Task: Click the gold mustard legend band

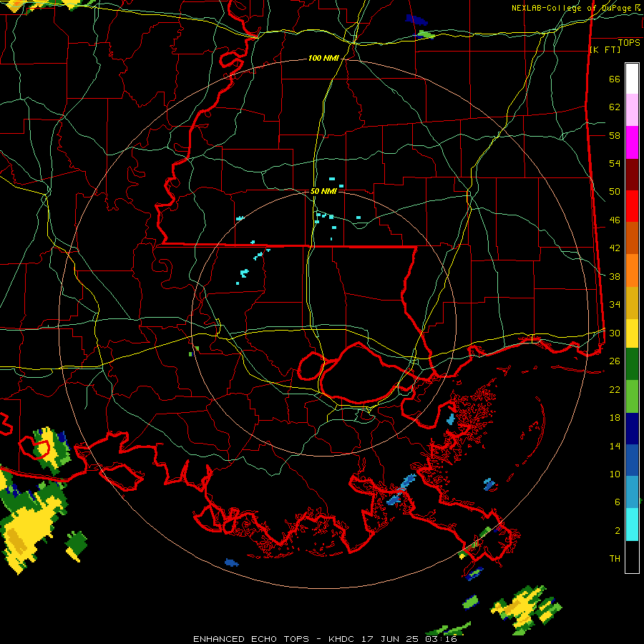Action: coord(632,303)
